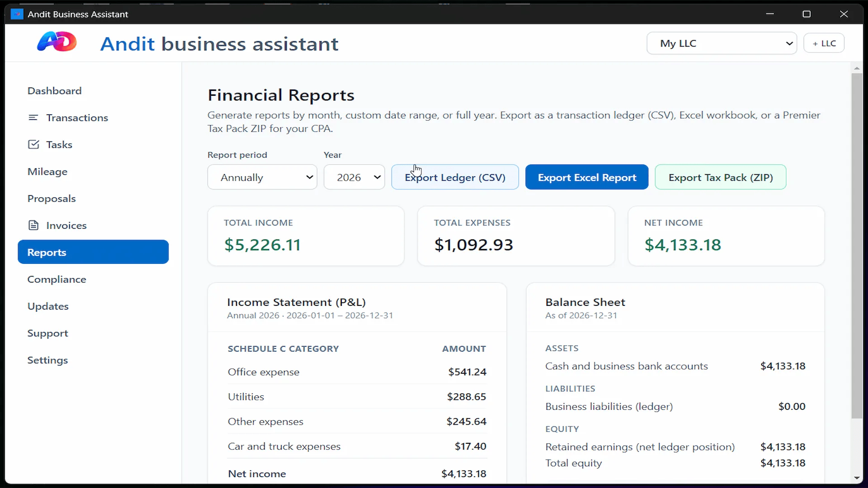This screenshot has height=488, width=868.
Task: Expand the My LLC company dropdown
Action: point(722,43)
